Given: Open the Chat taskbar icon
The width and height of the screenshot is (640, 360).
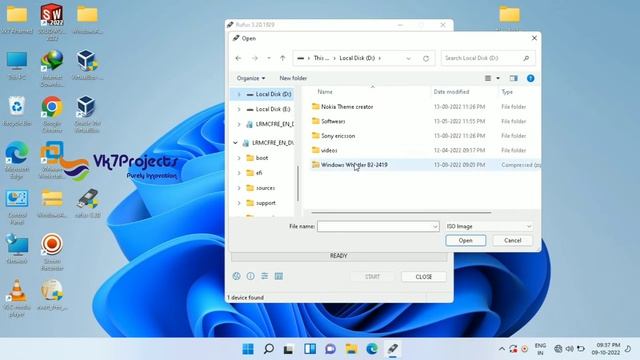Looking at the screenshot, I should tap(330, 349).
